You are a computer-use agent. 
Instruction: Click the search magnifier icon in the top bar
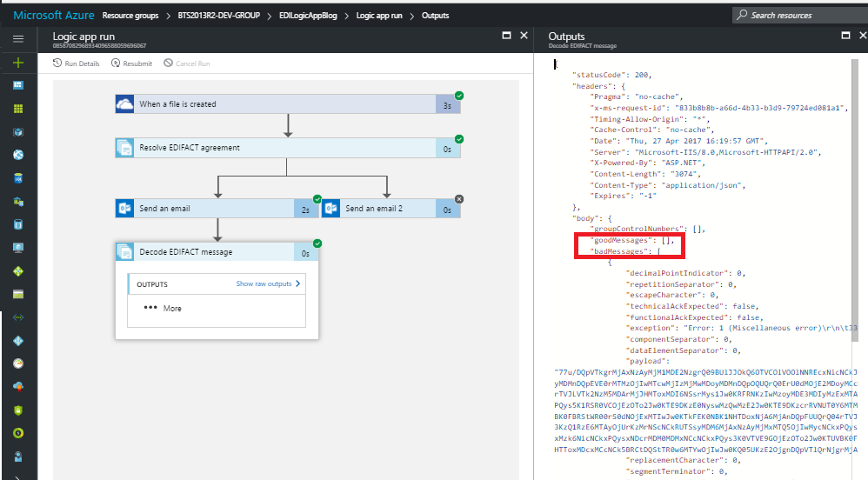(x=742, y=15)
